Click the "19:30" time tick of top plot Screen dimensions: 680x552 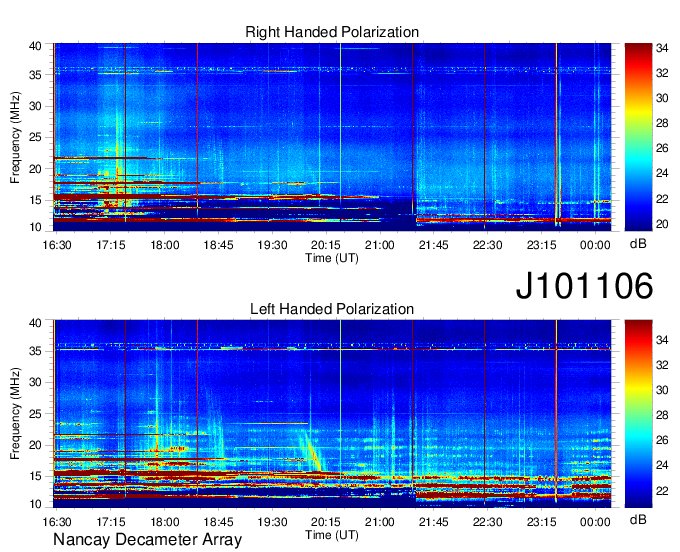[x=272, y=245]
